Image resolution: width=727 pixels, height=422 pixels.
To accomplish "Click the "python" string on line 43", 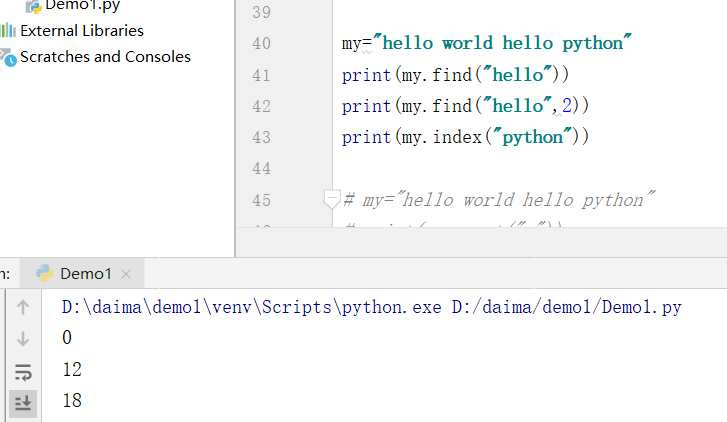I will coord(532,137).
